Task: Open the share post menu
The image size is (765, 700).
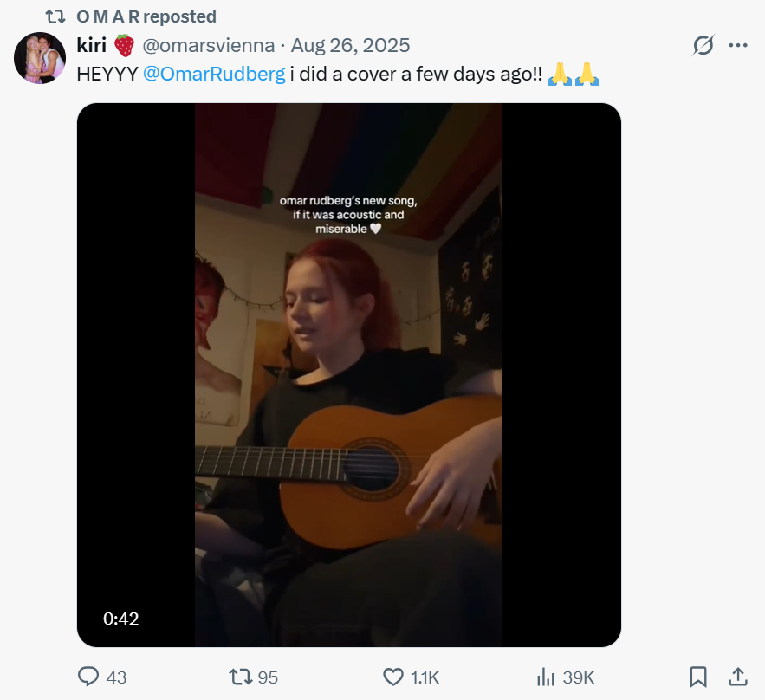Action: point(737,677)
